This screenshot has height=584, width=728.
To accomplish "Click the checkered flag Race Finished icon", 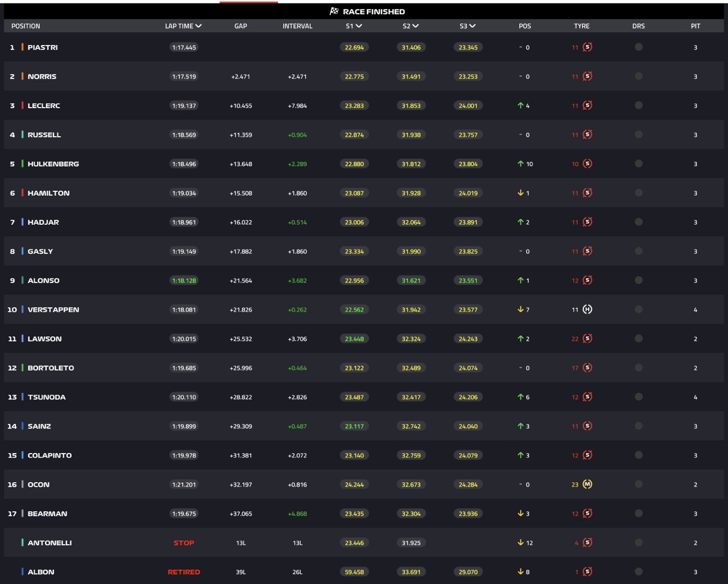I will (334, 11).
